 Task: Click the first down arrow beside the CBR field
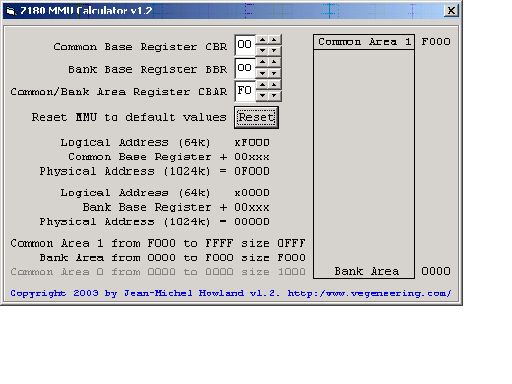[263, 50]
